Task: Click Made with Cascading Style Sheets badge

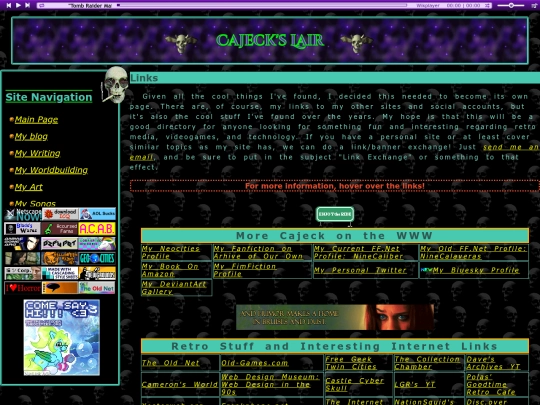Action: pos(60,273)
